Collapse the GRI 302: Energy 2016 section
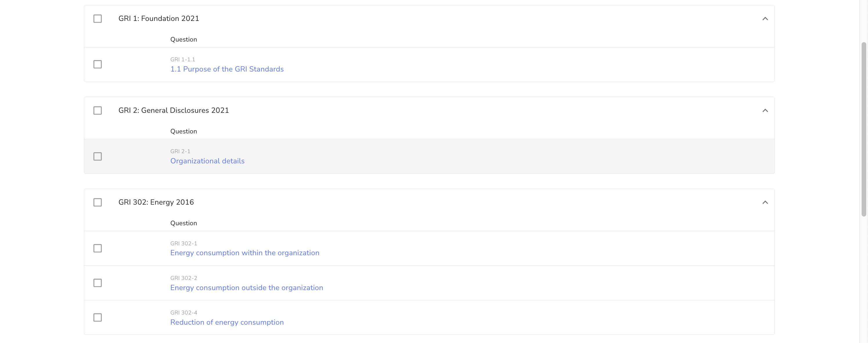This screenshot has width=868, height=343. pyautogui.click(x=765, y=202)
